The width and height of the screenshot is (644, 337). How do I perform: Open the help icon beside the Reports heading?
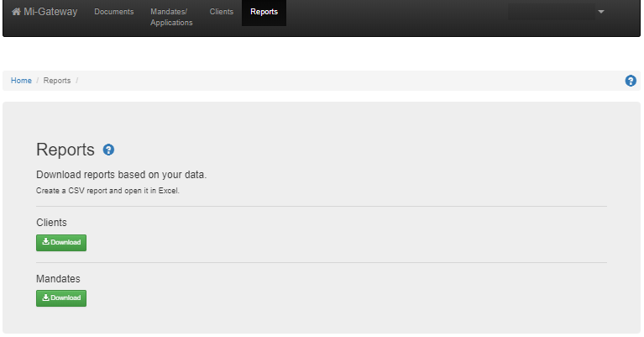click(x=108, y=150)
